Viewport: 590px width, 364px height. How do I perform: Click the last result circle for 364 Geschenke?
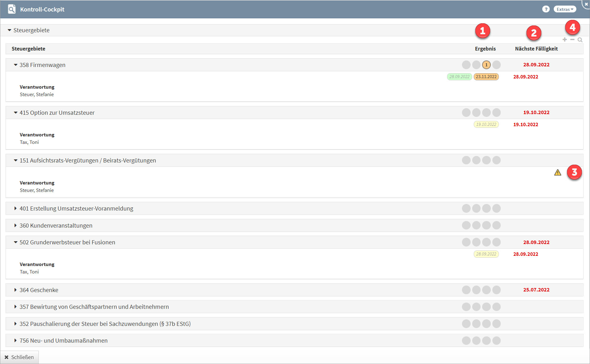(x=497, y=290)
